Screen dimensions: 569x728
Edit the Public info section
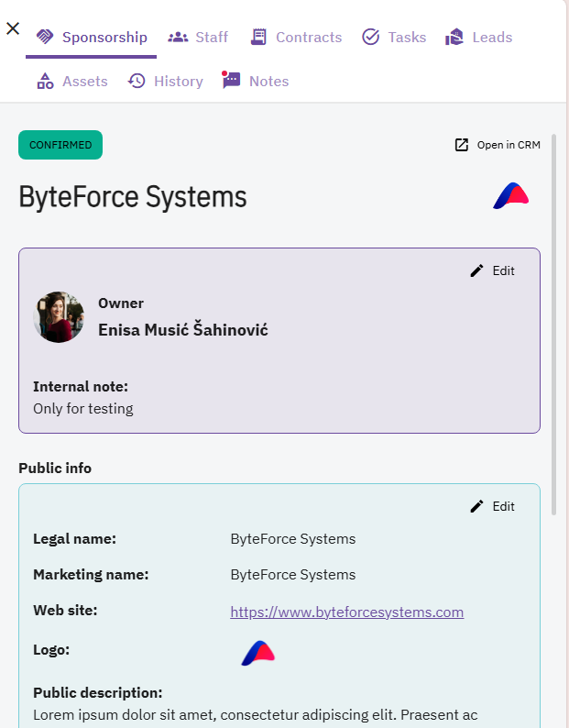pos(492,506)
